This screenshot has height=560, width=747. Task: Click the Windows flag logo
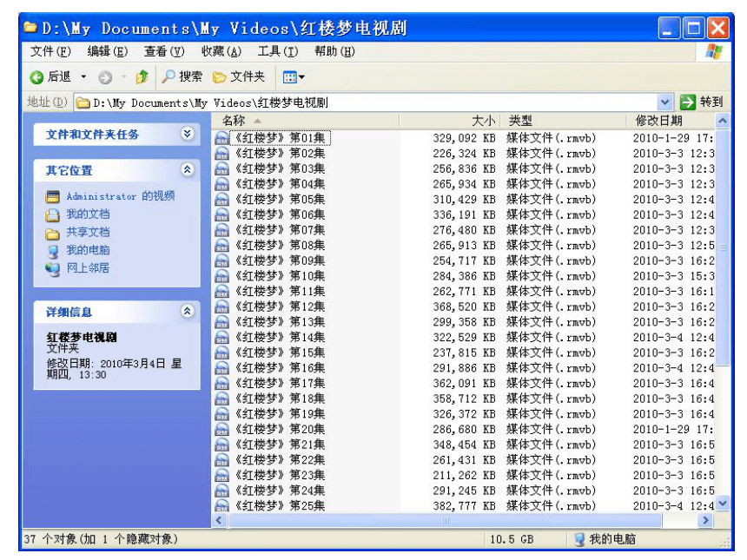coord(714,51)
